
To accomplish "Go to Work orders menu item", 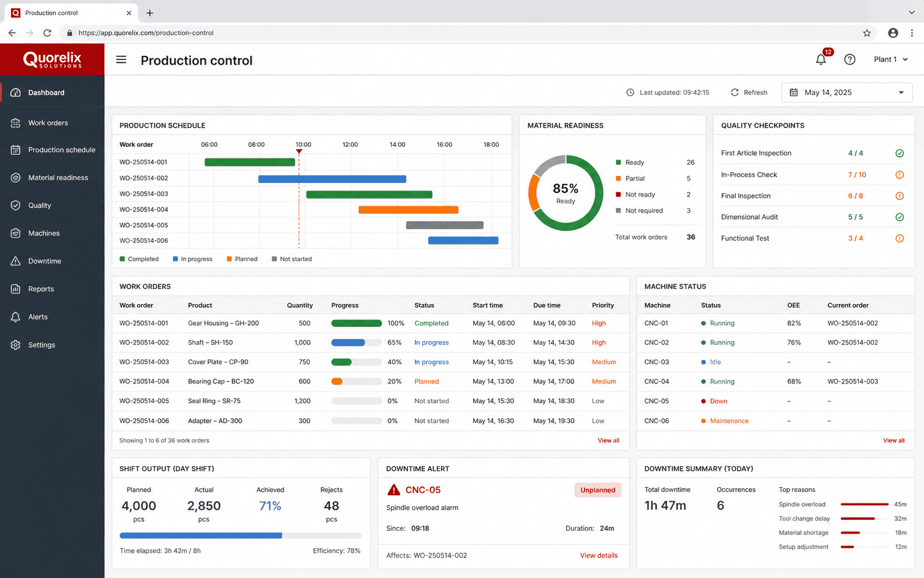I will tap(52, 123).
